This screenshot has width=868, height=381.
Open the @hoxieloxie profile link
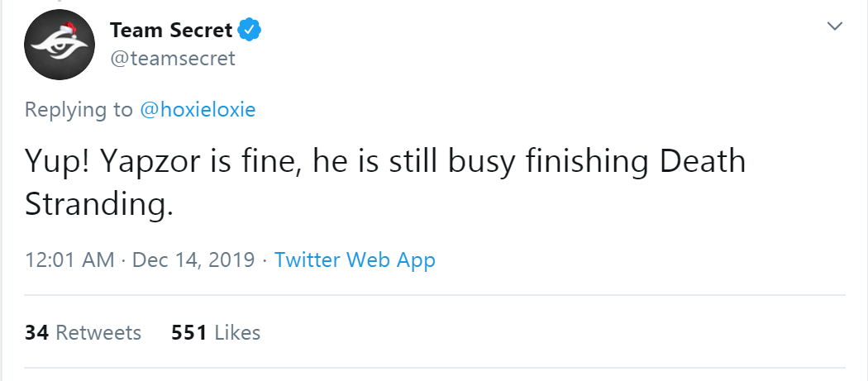pyautogui.click(x=198, y=109)
